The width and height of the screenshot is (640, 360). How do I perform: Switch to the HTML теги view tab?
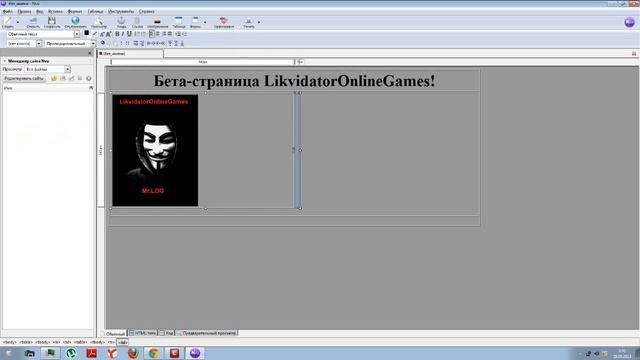pos(143,333)
